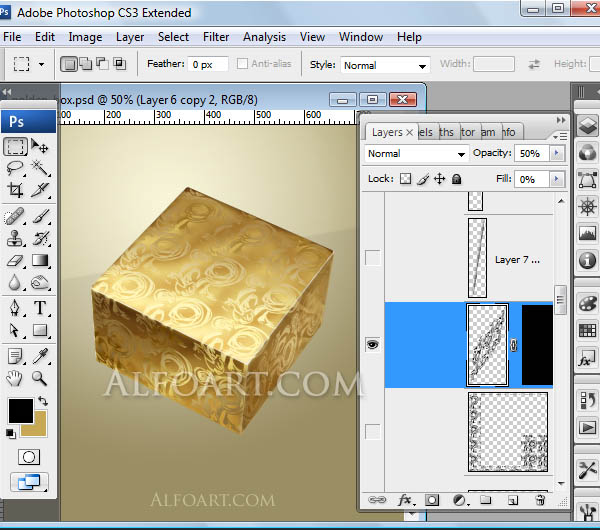Open the Layer menu
The width and height of the screenshot is (600, 530).
(x=130, y=37)
